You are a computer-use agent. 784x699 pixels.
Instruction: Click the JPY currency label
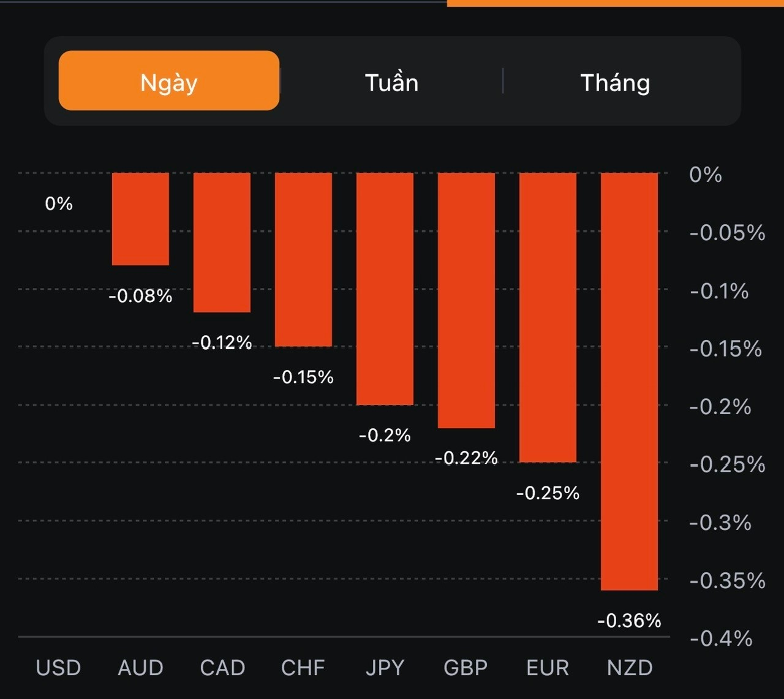[385, 667]
